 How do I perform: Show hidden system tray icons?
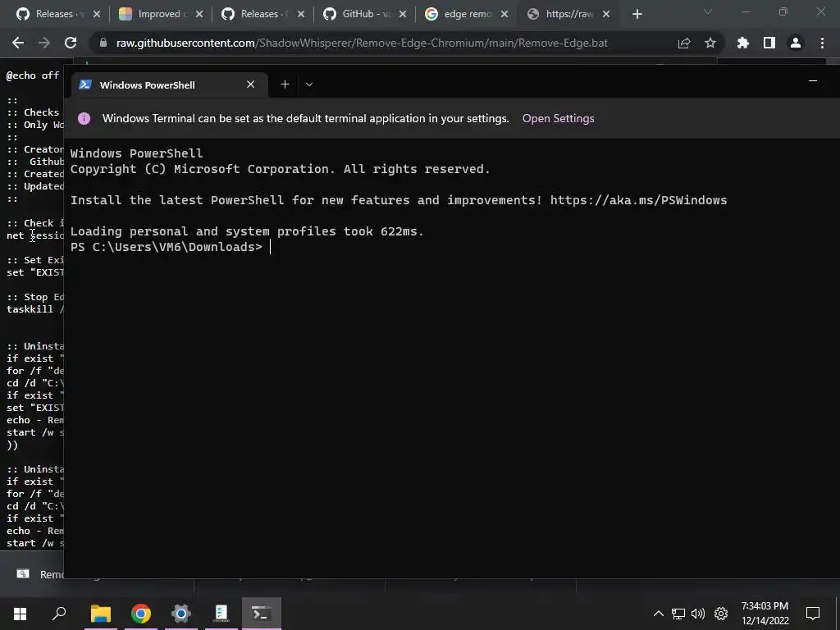pos(659,614)
